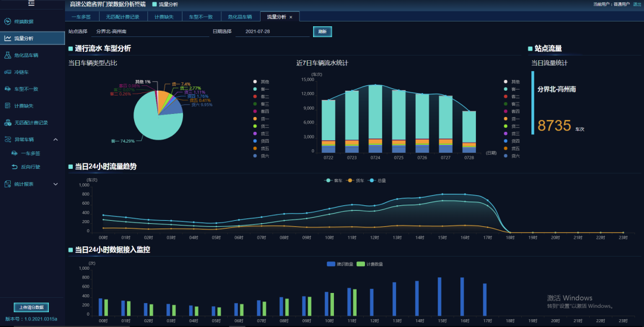Toggle 客车 series in the 24-hour trend legend
The height and width of the screenshot is (327, 644).
331,180
